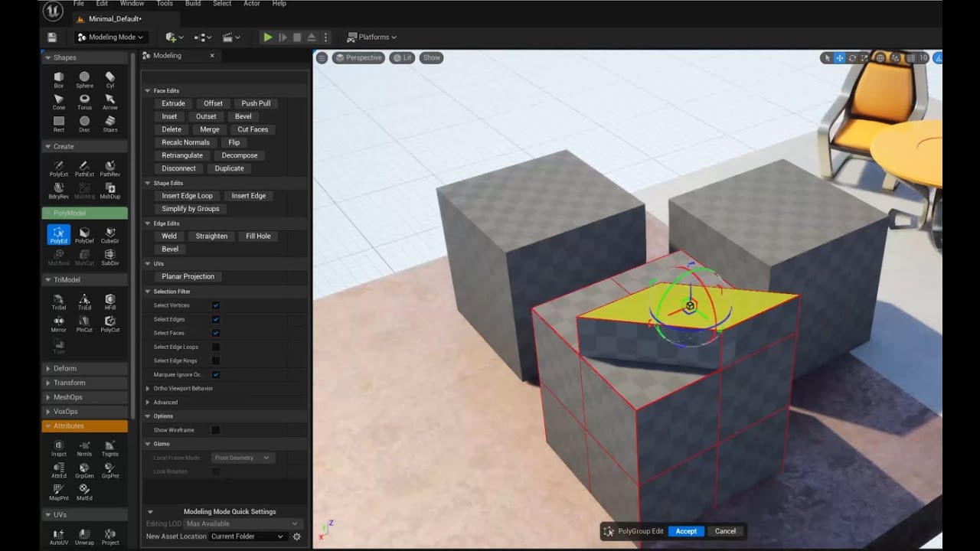Image resolution: width=980 pixels, height=551 pixels.
Task: Open the Edit menu
Action: click(102, 4)
